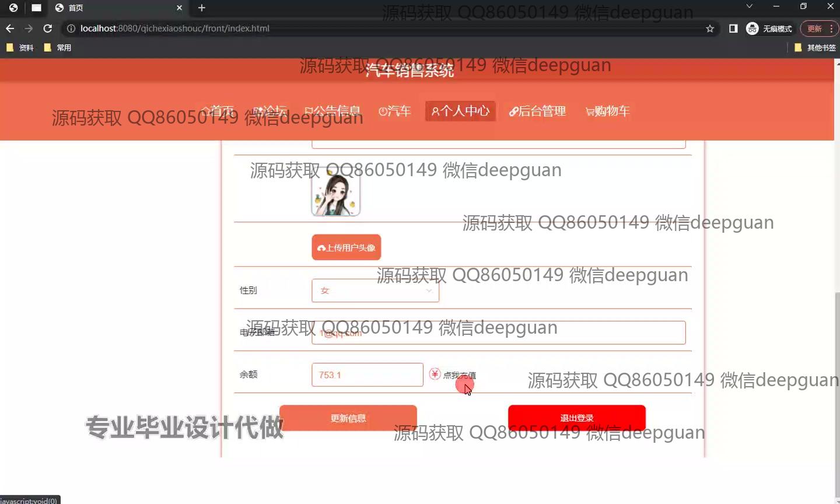This screenshot has height=504, width=840.
Task: Click the 更新信息 button
Action: (348, 418)
